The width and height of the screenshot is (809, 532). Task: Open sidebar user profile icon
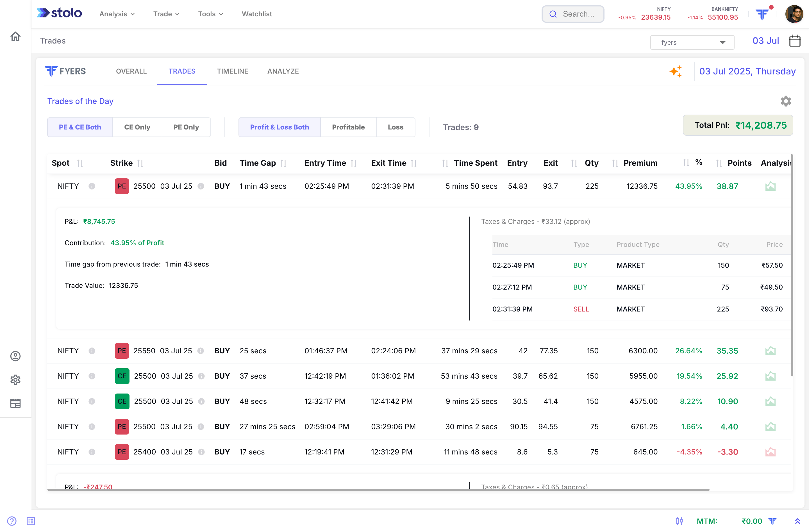[15, 356]
